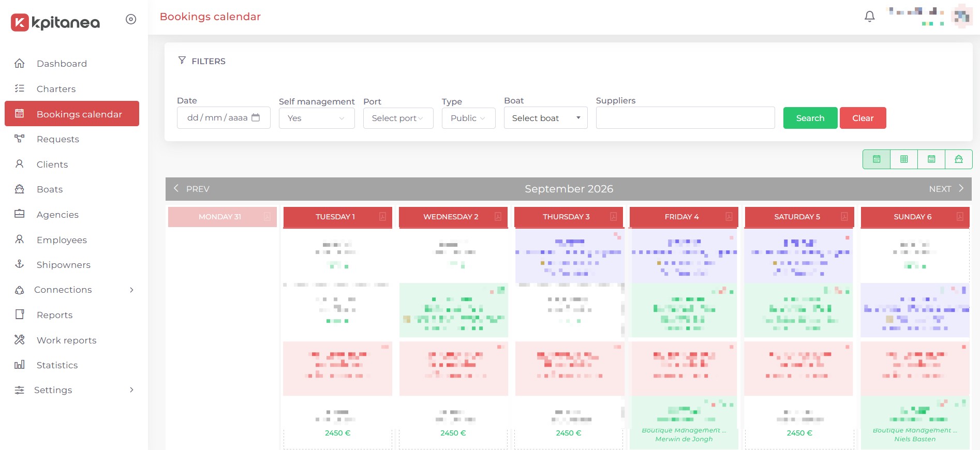Screen dimensions: 980x450
Task: Switch to the first calendar view icon
Action: click(877, 159)
